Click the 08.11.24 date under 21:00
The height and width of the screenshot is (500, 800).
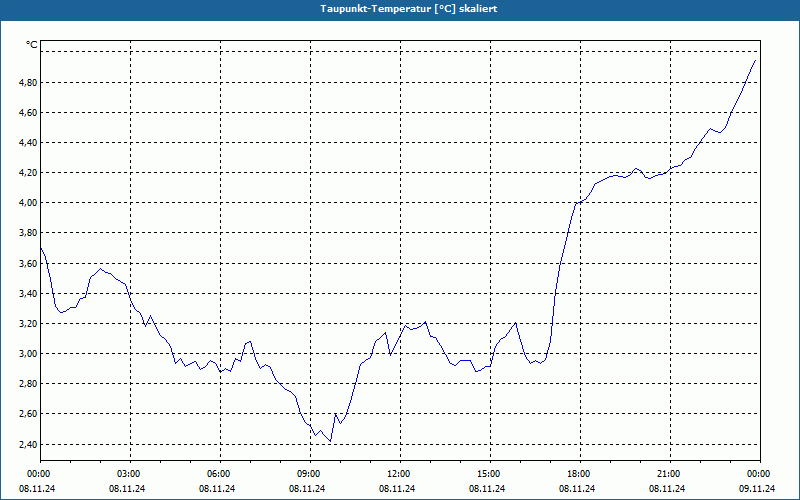(x=667, y=489)
